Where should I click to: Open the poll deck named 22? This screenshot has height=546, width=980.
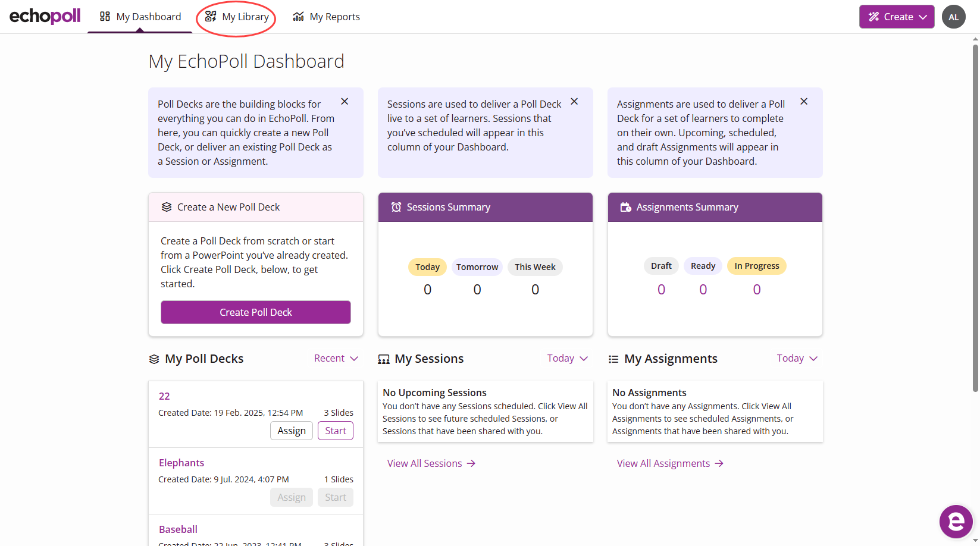pos(164,396)
